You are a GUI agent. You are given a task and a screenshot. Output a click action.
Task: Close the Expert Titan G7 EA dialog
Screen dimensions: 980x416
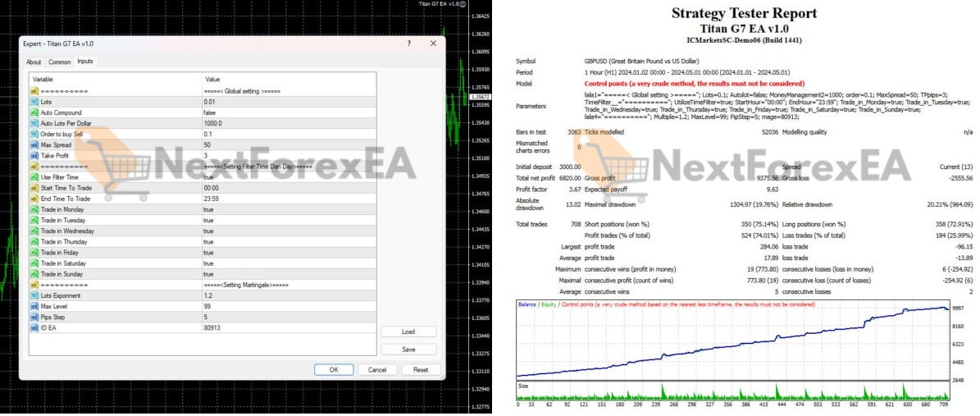[433, 43]
